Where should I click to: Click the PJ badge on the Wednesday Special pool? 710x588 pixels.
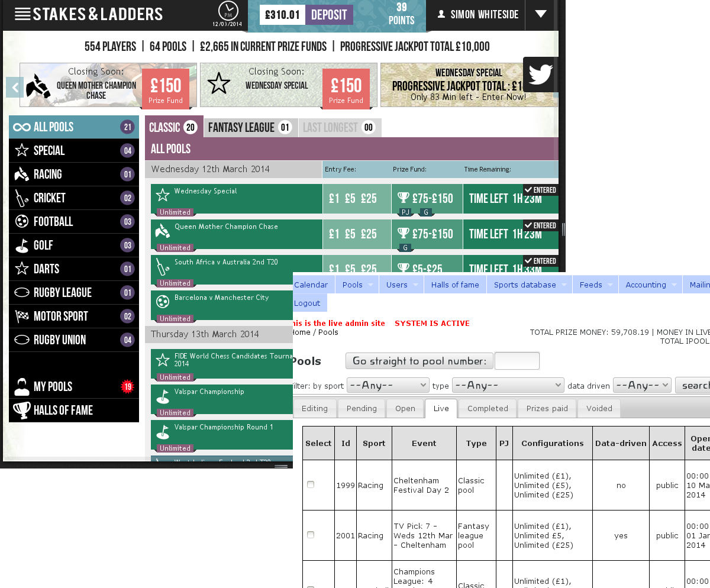pyautogui.click(x=405, y=212)
